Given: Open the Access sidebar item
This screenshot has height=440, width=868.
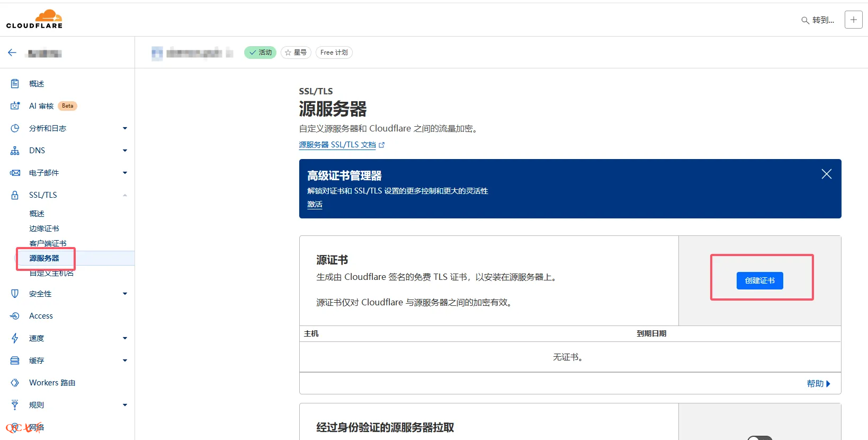Looking at the screenshot, I should [x=41, y=316].
